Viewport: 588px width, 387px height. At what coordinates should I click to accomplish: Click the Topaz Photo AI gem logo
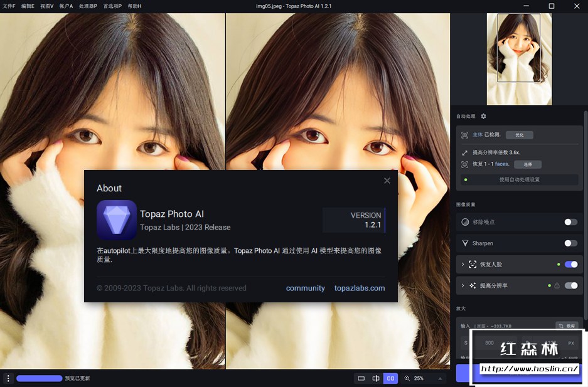pos(117,220)
